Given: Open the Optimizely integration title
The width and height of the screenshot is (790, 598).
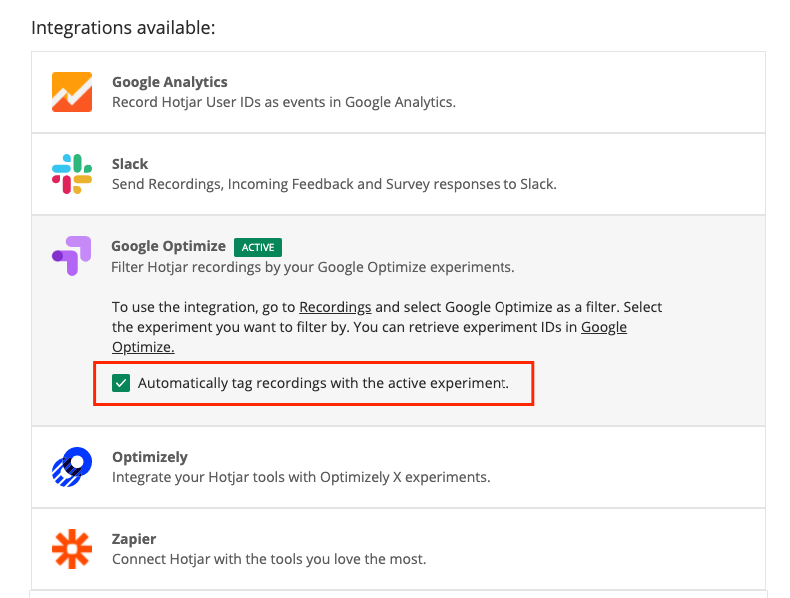Looking at the screenshot, I should point(149,457).
